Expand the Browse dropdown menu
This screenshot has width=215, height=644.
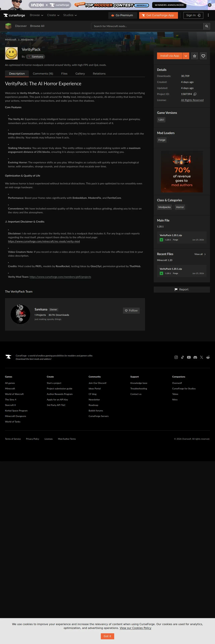(37, 15)
